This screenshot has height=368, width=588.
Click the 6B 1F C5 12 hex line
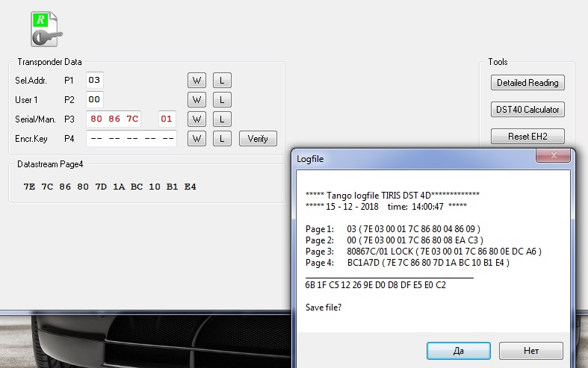pyautogui.click(x=375, y=285)
